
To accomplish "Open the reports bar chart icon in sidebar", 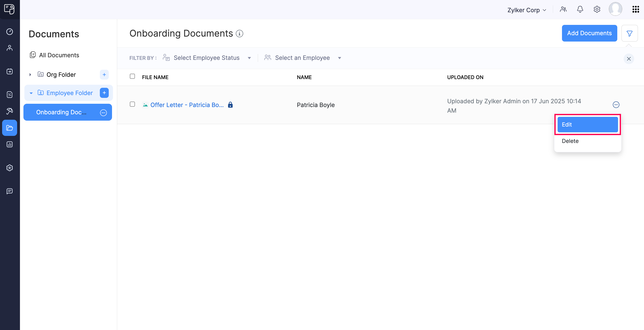I will click(10, 145).
